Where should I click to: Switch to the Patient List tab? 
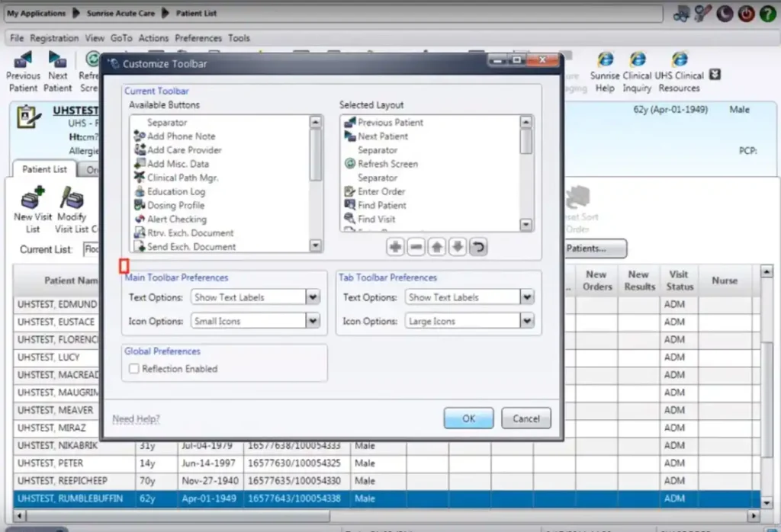click(43, 168)
